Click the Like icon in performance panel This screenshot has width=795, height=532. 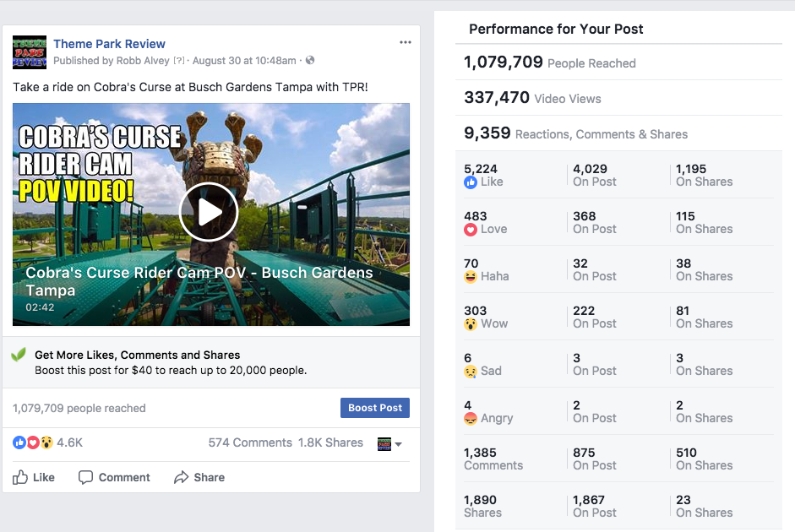[471, 182]
